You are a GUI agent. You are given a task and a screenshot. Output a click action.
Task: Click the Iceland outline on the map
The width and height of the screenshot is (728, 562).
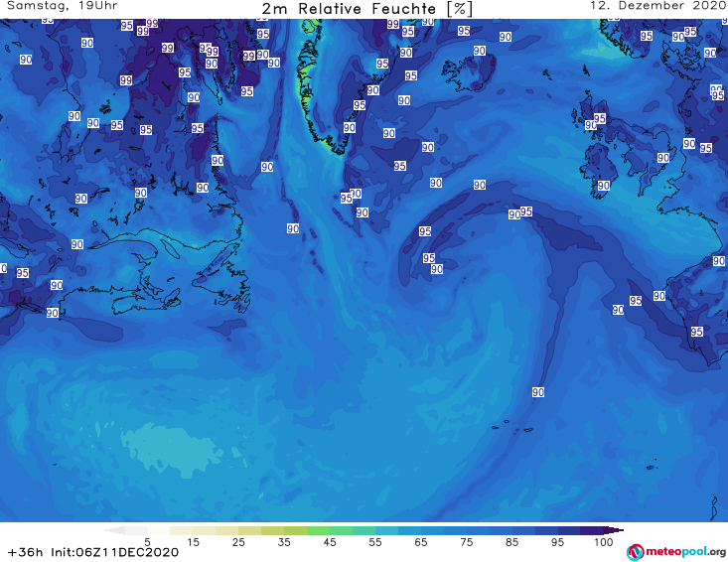pos(469,72)
